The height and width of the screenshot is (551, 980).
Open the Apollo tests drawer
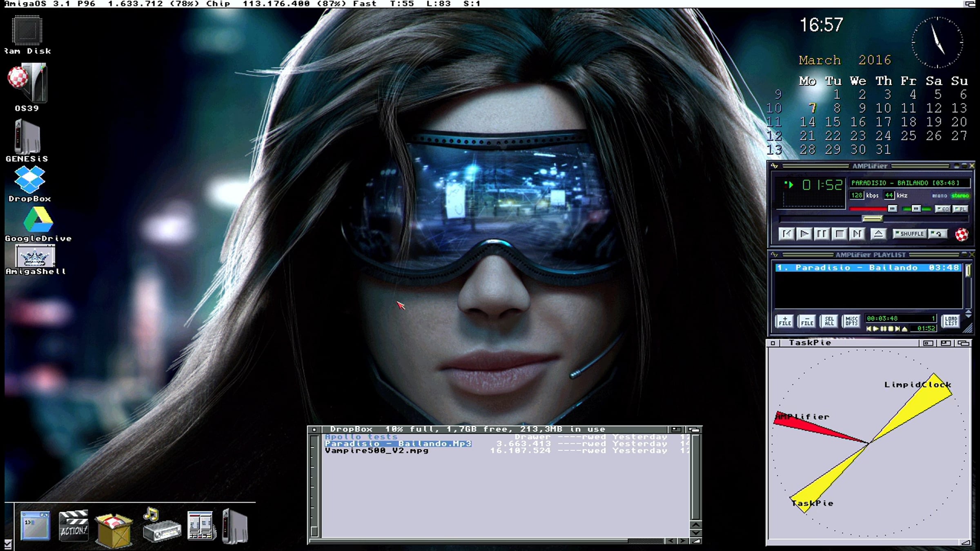[361, 437]
